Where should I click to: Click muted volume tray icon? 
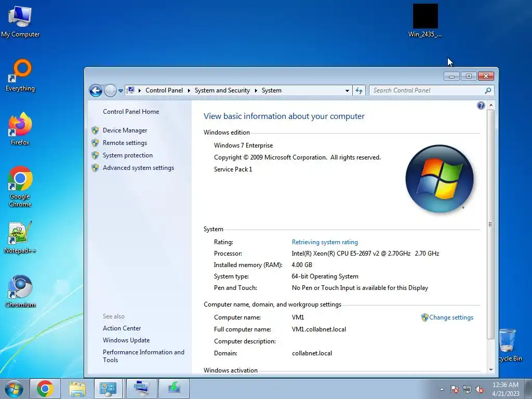click(480, 390)
